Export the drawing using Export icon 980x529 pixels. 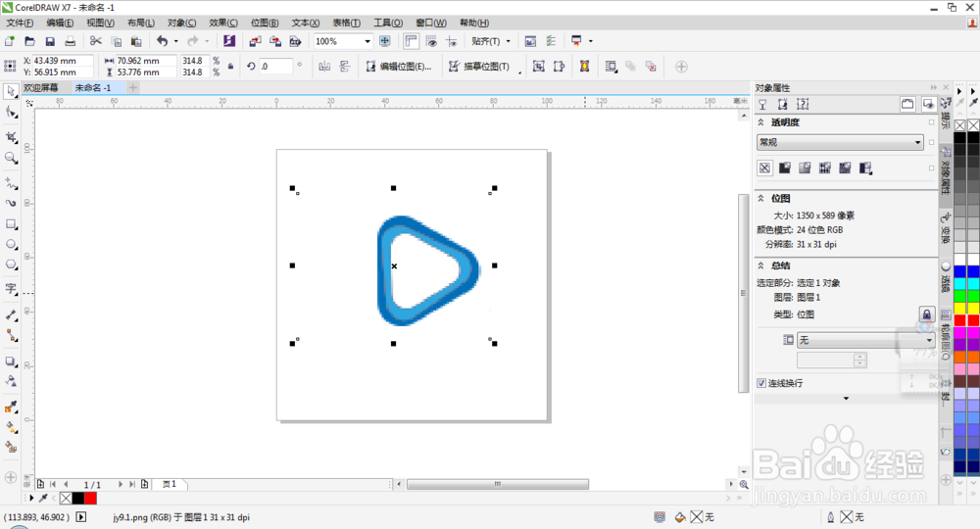click(275, 41)
